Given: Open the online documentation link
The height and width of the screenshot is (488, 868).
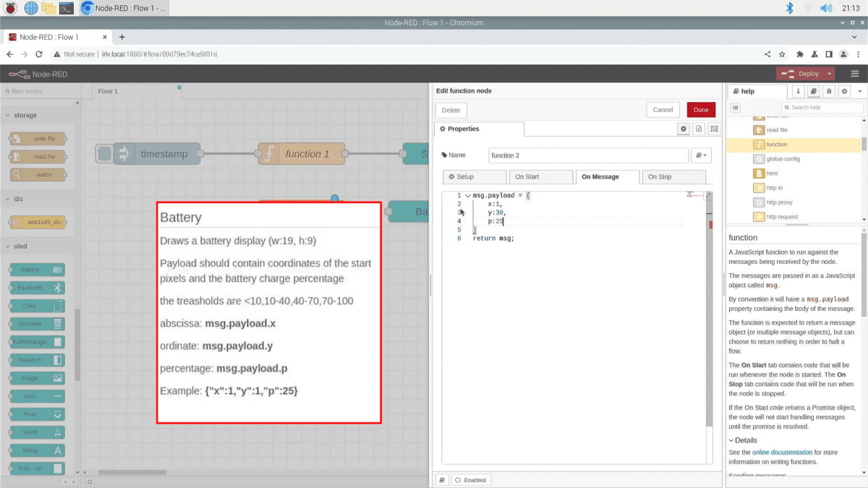Looking at the screenshot, I should [782, 453].
